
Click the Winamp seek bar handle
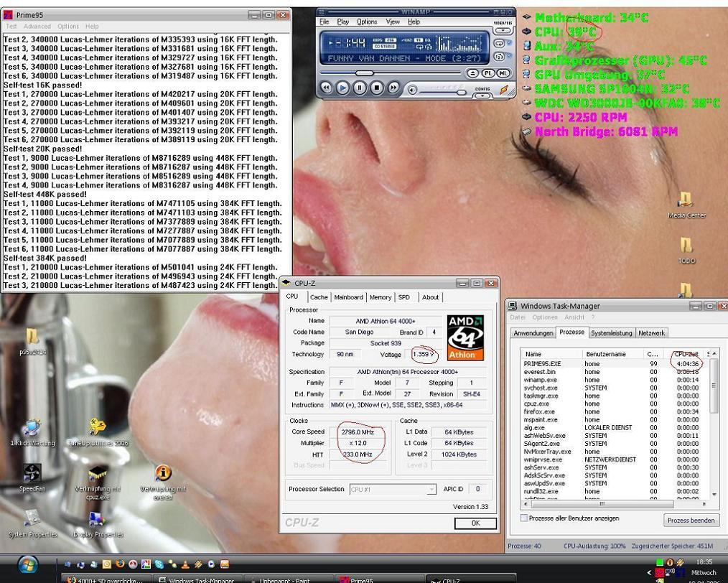(364, 73)
